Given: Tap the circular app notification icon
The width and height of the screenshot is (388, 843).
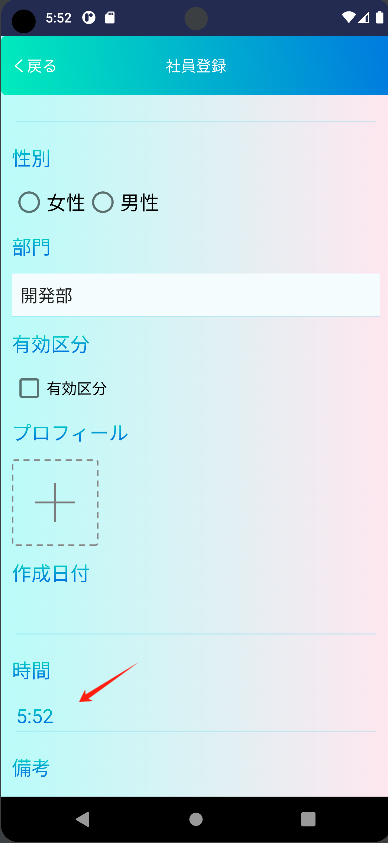Looking at the screenshot, I should (x=89, y=18).
